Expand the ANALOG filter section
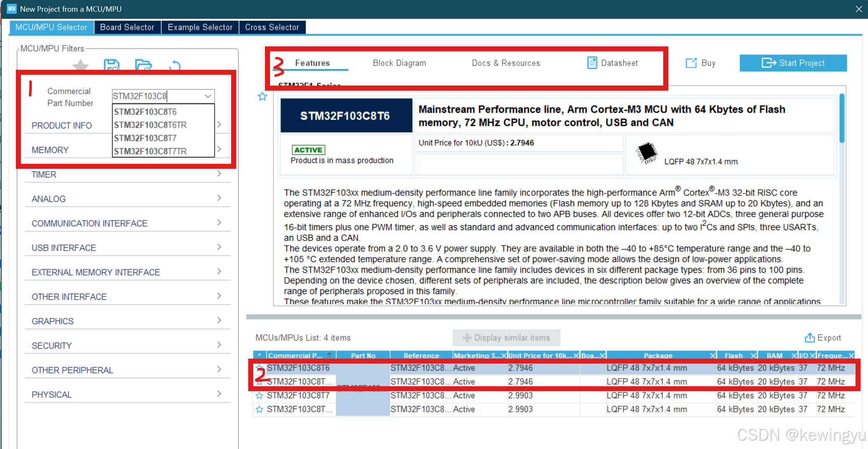This screenshot has height=449, width=868. (x=127, y=199)
